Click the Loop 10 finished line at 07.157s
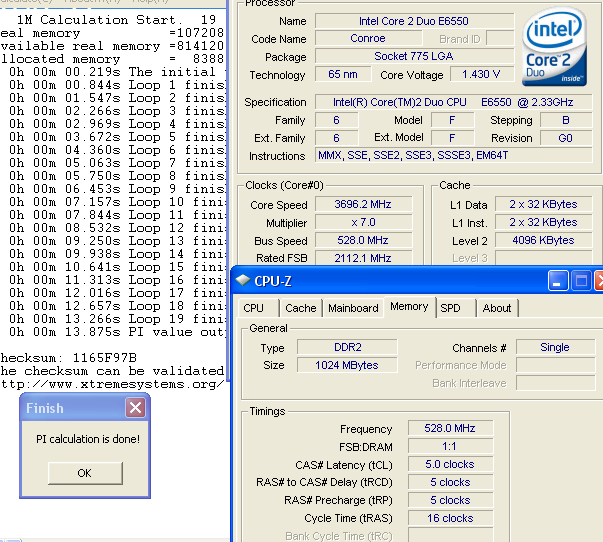Image resolution: width=603 pixels, height=542 pixels. (x=117, y=202)
